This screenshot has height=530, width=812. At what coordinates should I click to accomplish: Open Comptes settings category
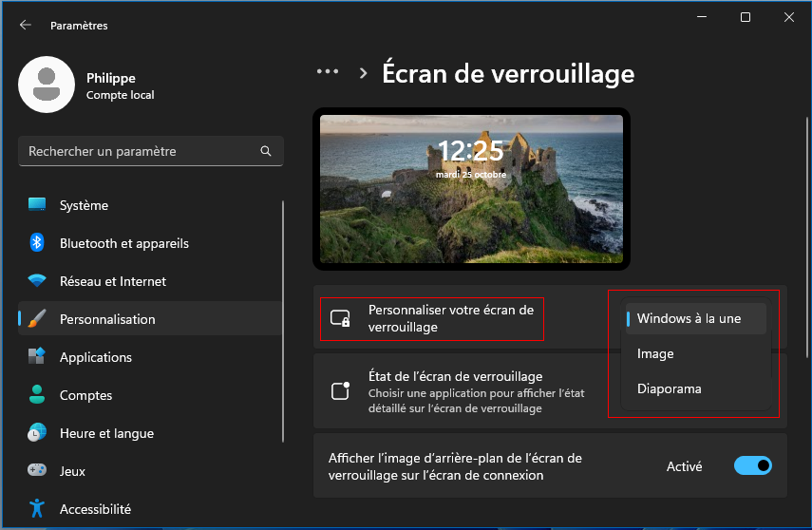[150, 395]
